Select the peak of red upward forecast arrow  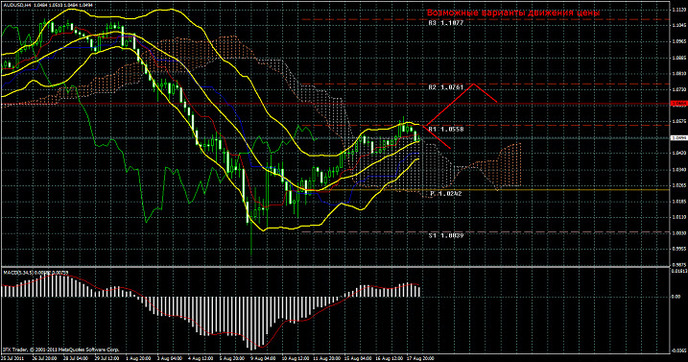473,84
